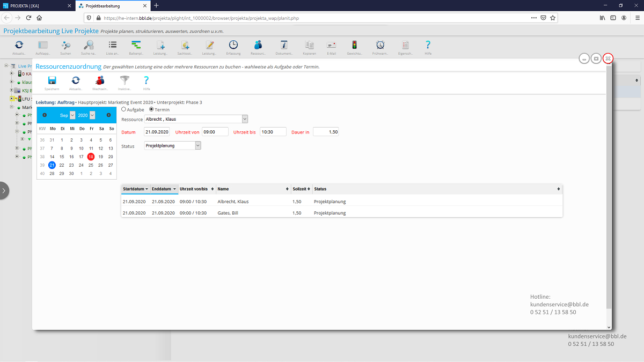Open the Frühwarnung alarm clock icon

click(x=380, y=45)
